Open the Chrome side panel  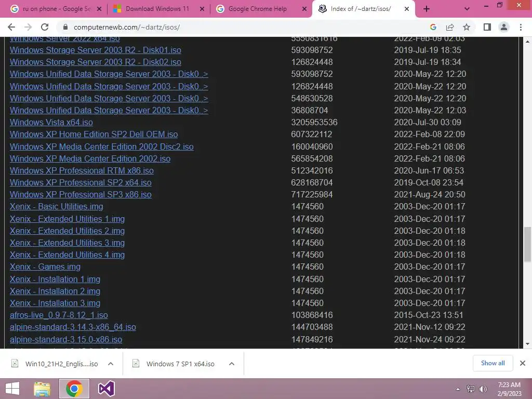pyautogui.click(x=487, y=27)
